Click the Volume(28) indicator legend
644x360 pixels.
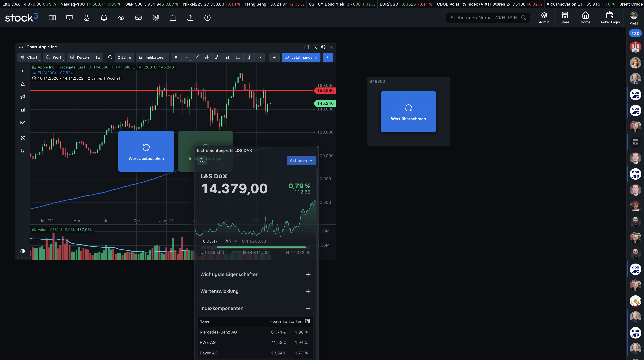point(62,229)
